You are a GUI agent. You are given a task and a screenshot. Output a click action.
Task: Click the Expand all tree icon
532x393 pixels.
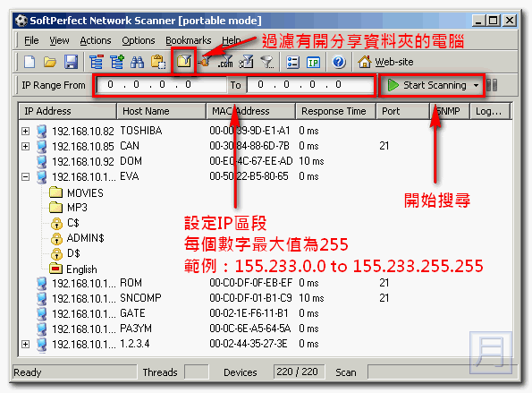[117, 62]
